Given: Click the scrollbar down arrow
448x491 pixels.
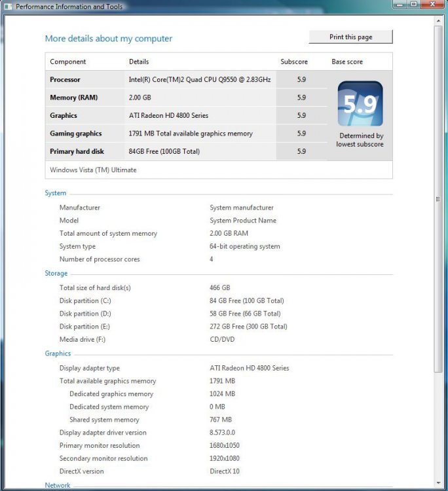Looking at the screenshot, I should pyautogui.click(x=438, y=483).
